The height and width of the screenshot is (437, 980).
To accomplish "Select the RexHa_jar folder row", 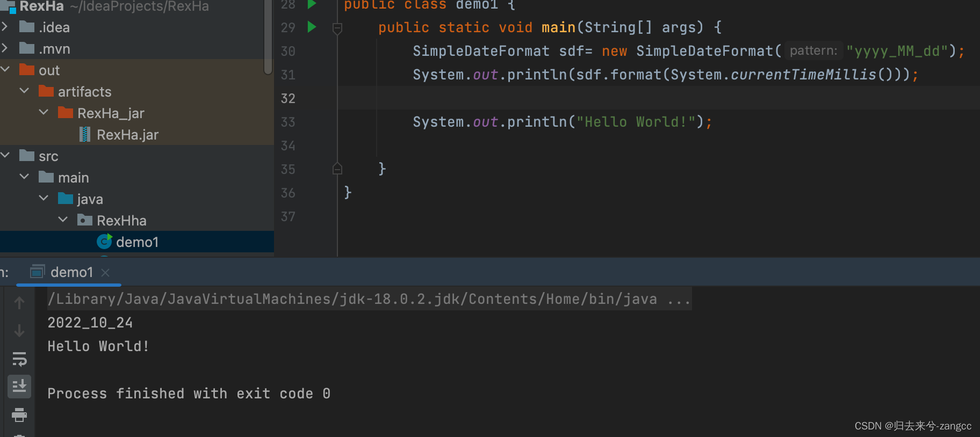I will coord(137,113).
